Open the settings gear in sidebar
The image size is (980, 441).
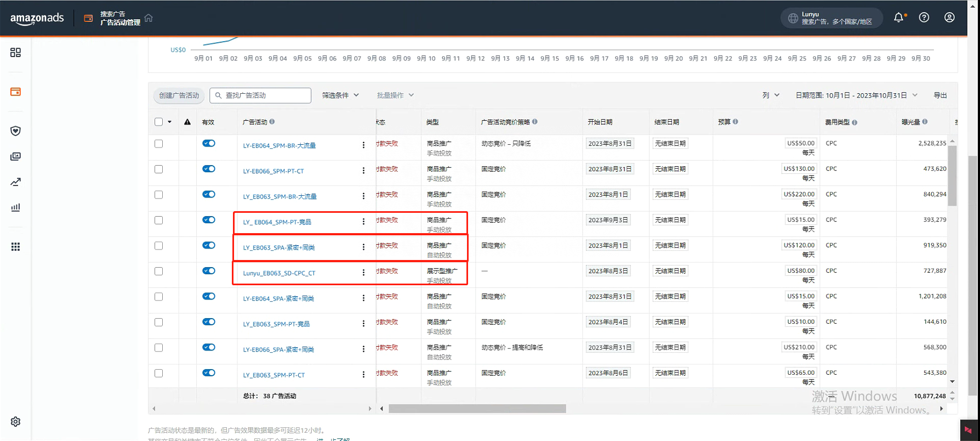coord(15,421)
